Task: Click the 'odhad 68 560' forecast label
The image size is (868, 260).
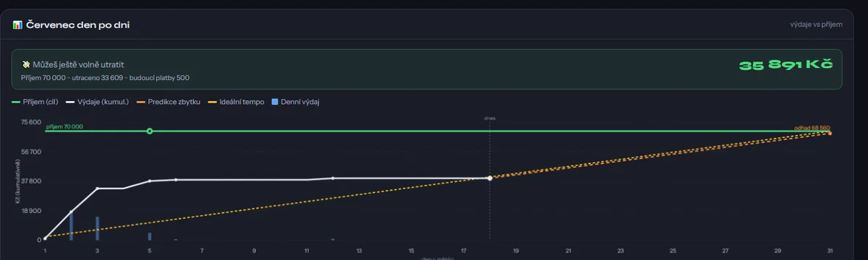Action: coord(812,128)
